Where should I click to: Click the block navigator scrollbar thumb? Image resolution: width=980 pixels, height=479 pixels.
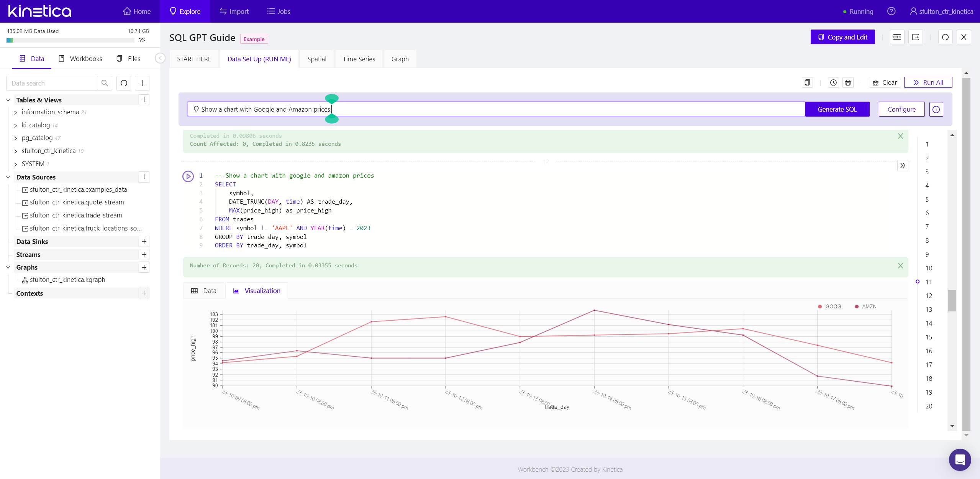952,300
